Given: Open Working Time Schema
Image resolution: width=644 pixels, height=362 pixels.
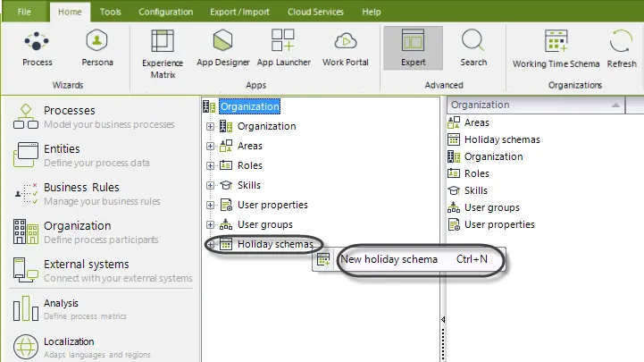Looking at the screenshot, I should pos(556,49).
